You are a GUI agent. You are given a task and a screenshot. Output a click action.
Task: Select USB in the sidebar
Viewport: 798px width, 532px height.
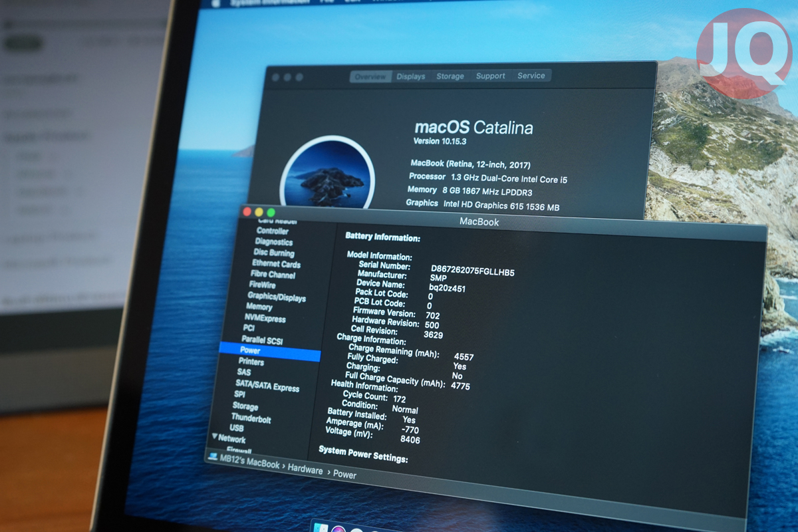pos(237,428)
